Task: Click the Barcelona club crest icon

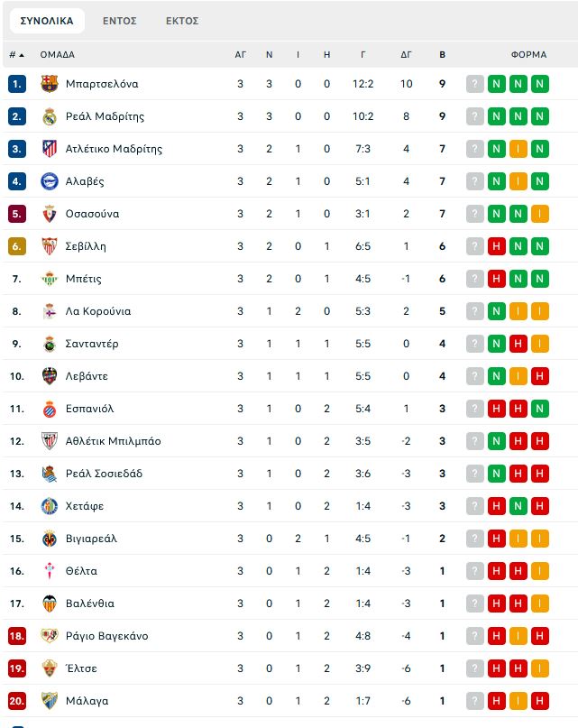Action: point(50,84)
